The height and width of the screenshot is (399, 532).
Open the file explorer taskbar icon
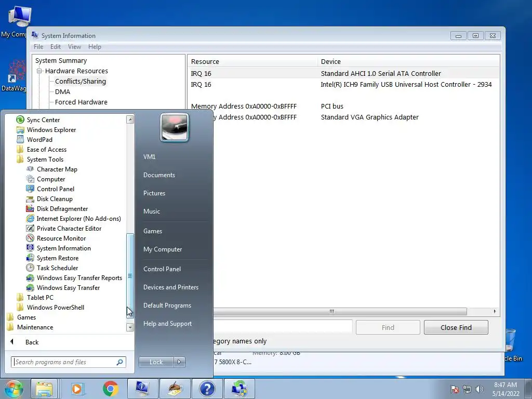44,389
